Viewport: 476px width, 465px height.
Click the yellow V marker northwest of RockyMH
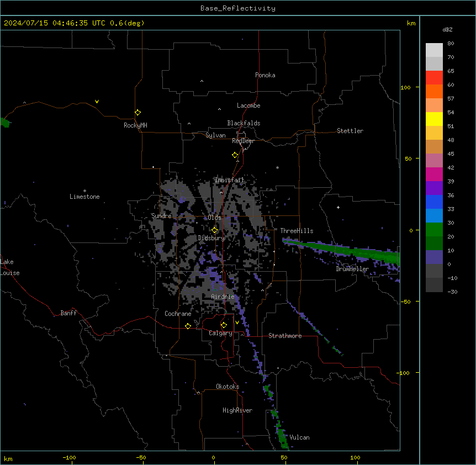97,102
